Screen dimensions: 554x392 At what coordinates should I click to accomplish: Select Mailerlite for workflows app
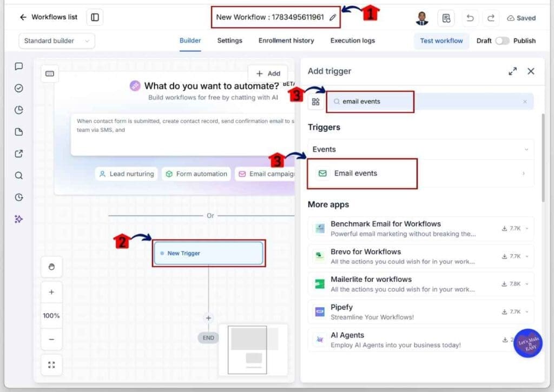tap(420, 284)
